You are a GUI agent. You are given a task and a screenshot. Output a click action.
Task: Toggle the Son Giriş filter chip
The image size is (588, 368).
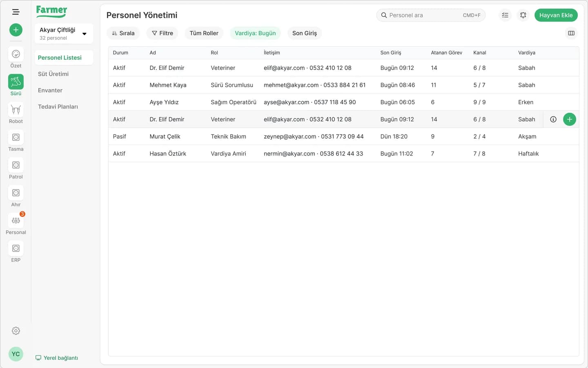[305, 33]
